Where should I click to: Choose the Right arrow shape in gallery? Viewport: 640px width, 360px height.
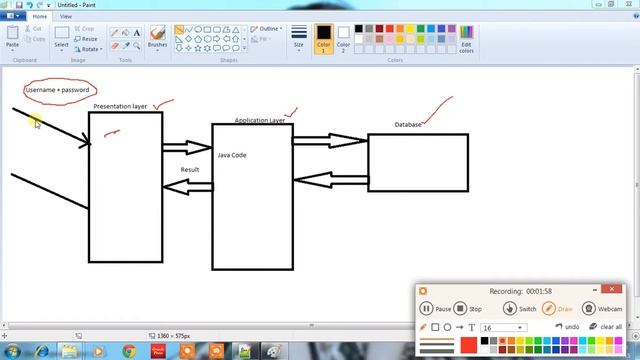pyautogui.click(x=217, y=39)
